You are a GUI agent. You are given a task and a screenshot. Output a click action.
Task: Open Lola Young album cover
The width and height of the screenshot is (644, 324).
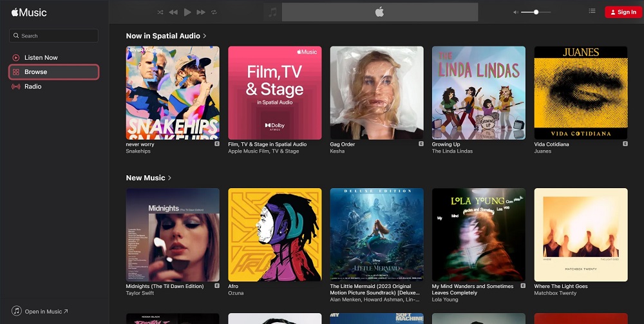[478, 235]
